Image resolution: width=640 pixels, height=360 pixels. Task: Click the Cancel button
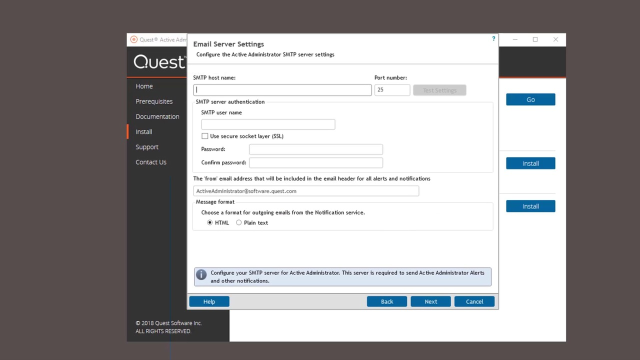pyautogui.click(x=474, y=302)
